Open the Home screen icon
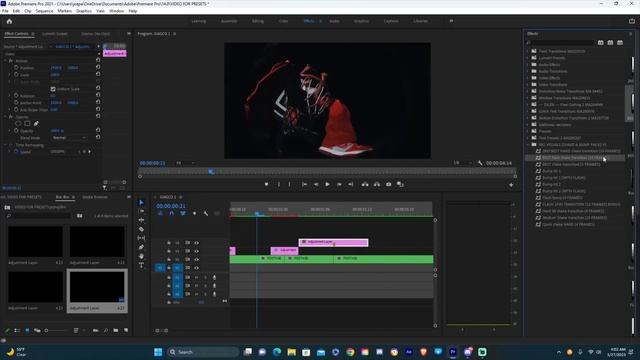Viewport: 640px width, 360px height. [x=9, y=21]
